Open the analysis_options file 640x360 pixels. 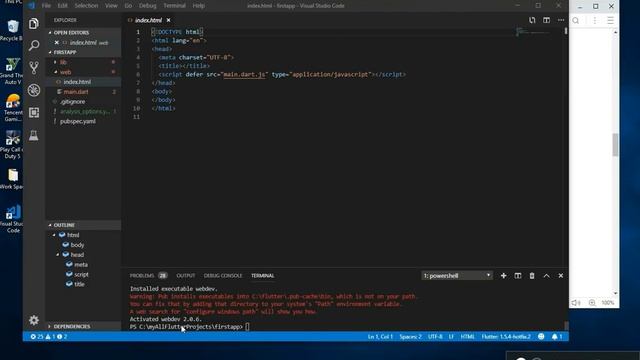point(84,111)
